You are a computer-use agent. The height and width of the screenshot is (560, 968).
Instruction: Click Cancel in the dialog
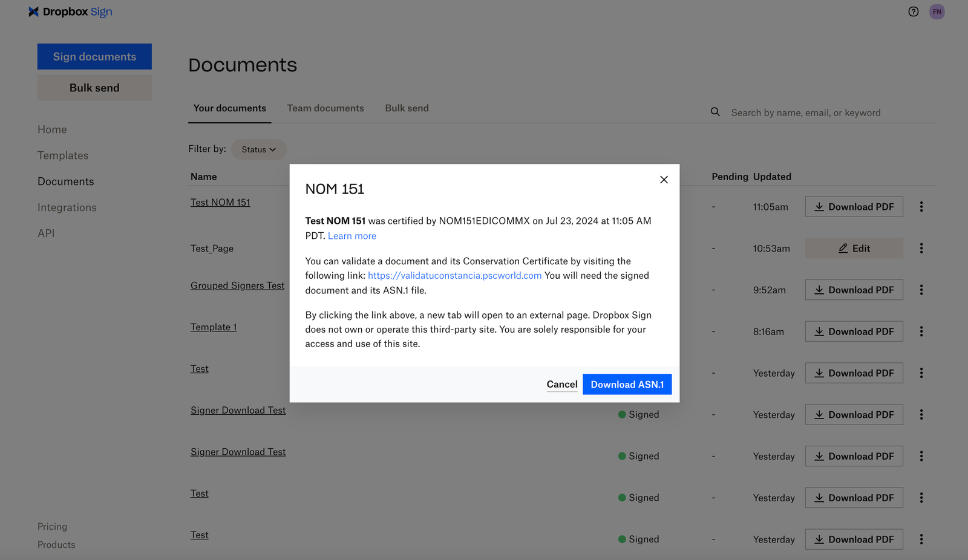(561, 384)
